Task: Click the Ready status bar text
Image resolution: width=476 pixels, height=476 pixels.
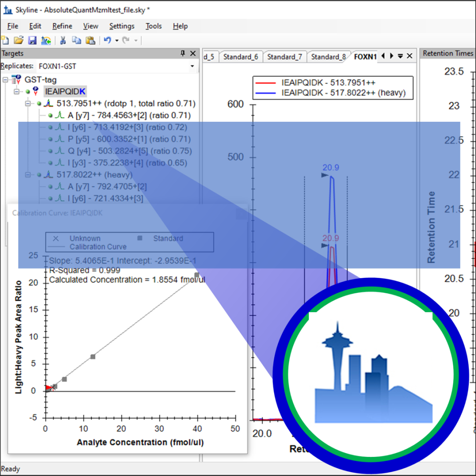Action: (x=10, y=469)
